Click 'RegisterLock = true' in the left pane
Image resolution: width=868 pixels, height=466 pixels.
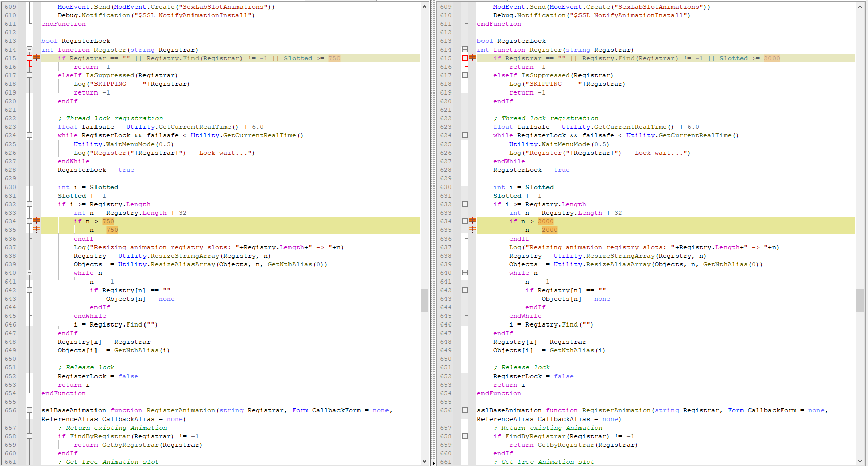click(96, 170)
